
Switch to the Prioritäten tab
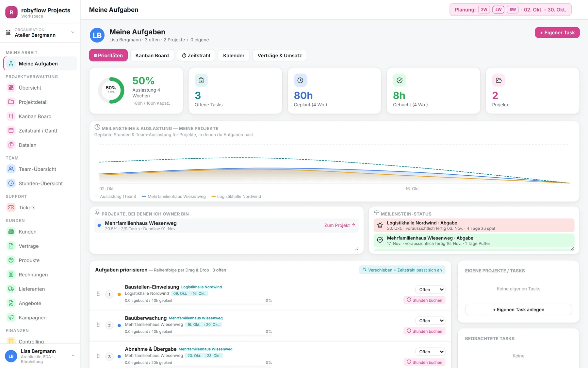click(108, 55)
